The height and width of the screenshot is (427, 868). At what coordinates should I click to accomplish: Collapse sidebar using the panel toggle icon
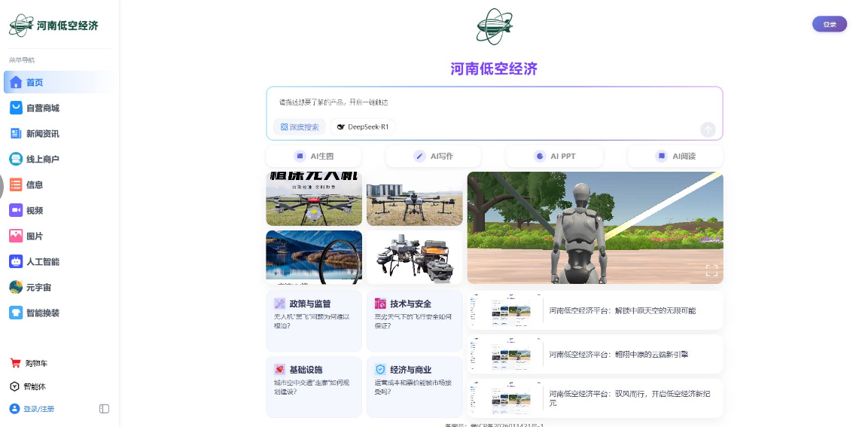pyautogui.click(x=104, y=409)
